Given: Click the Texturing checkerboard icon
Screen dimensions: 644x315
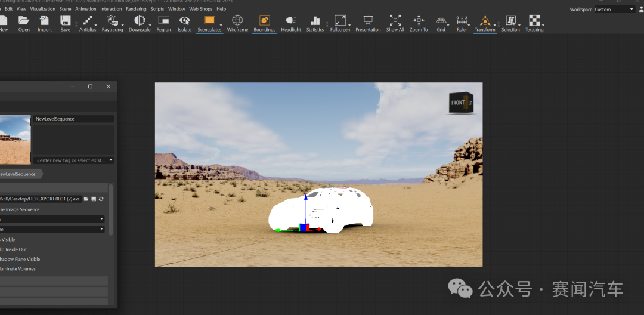Looking at the screenshot, I should [x=534, y=21].
